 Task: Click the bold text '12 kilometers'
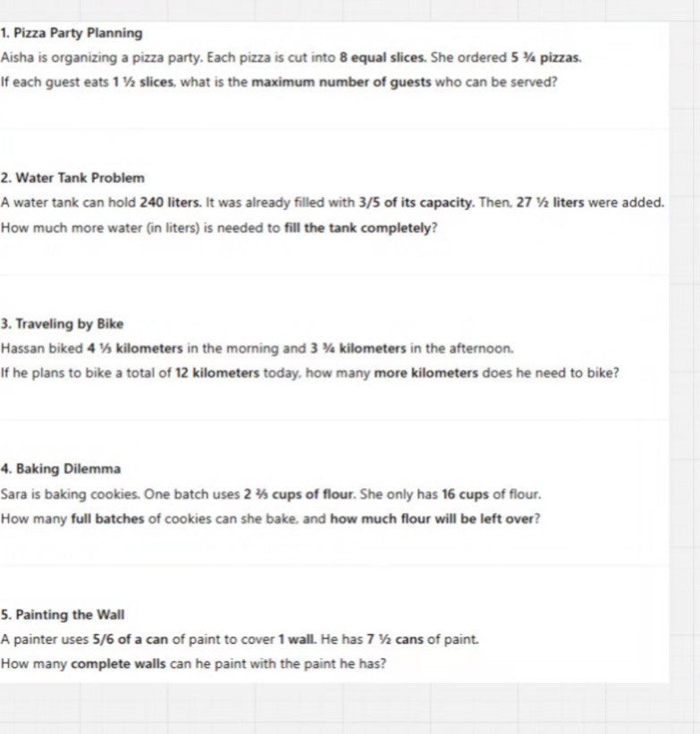217,373
